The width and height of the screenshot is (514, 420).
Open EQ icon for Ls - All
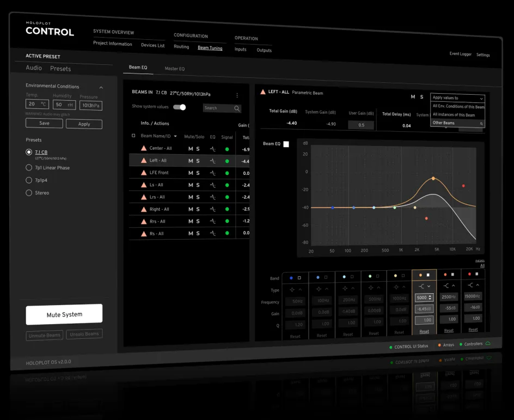(213, 185)
